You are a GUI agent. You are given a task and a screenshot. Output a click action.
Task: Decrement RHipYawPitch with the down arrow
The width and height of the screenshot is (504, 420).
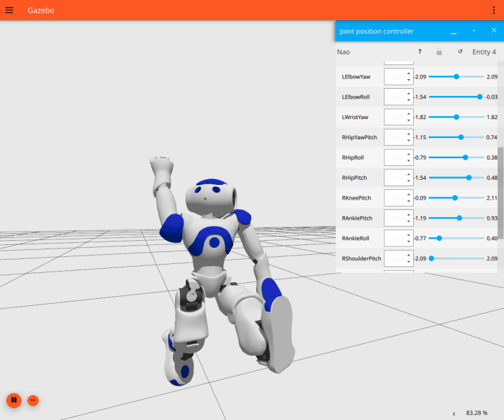click(409, 141)
